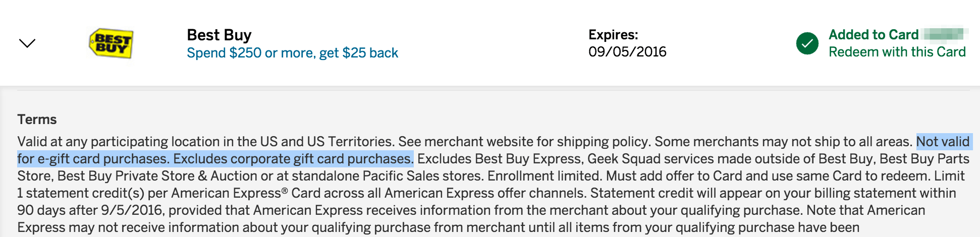Click the blurred card number
980x237 pixels.
click(x=943, y=34)
